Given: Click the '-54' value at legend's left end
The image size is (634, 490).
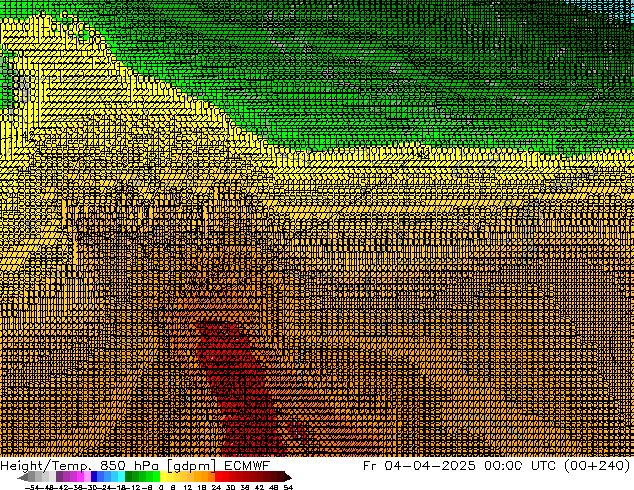Looking at the screenshot, I should (x=32, y=487).
